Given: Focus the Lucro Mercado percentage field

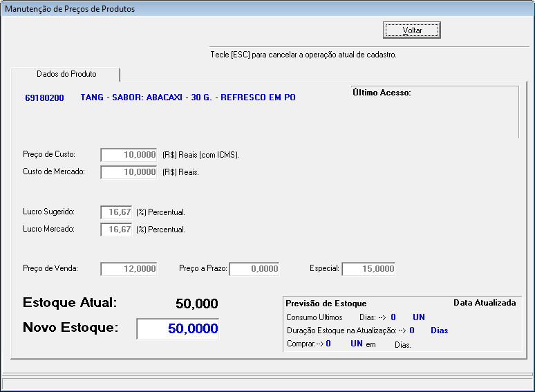Looking at the screenshot, I should click(116, 230).
